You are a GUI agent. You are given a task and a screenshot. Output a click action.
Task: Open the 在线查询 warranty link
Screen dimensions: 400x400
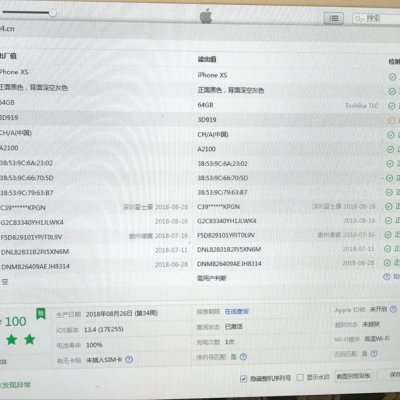237,312
